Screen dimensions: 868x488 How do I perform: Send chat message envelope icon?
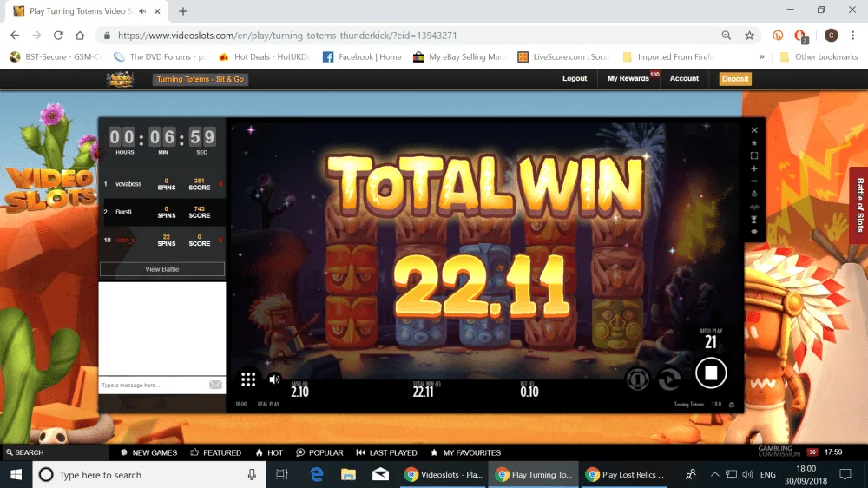click(215, 385)
